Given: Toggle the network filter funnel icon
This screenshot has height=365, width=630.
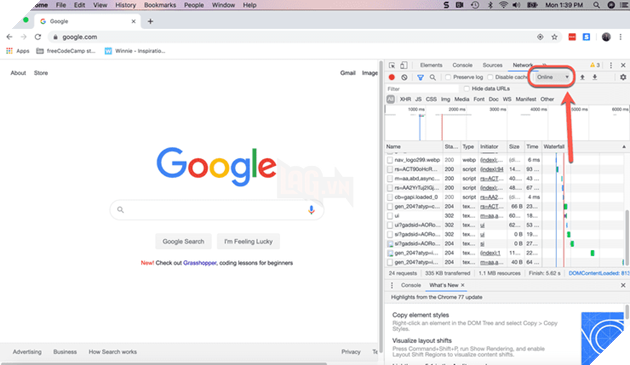Looking at the screenshot, I should pos(420,77).
